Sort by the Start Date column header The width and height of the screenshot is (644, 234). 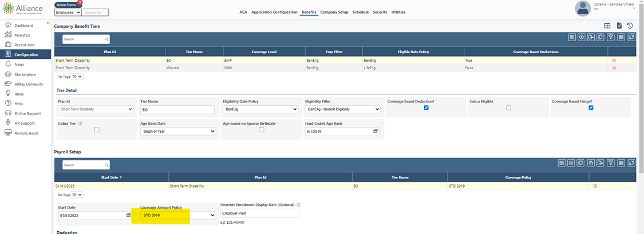tap(112, 177)
